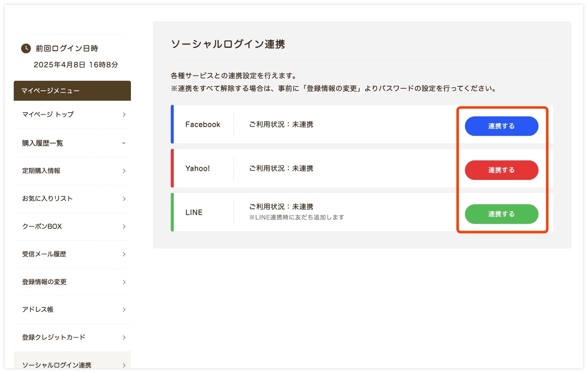Viewport: 588px width, 373px height.
Task: Click the Facebook ご利用状況：未連携 status
Action: [281, 125]
